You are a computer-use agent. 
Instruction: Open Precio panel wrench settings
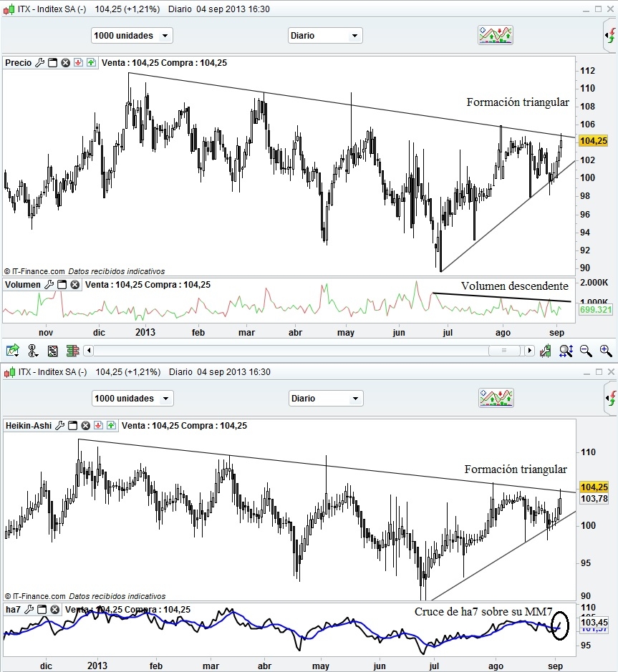(x=40, y=63)
